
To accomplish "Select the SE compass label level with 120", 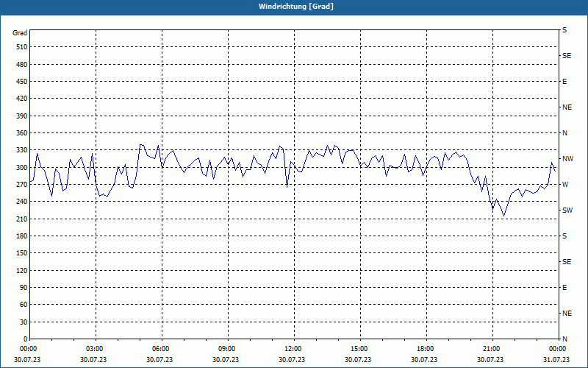I will 567,262.
